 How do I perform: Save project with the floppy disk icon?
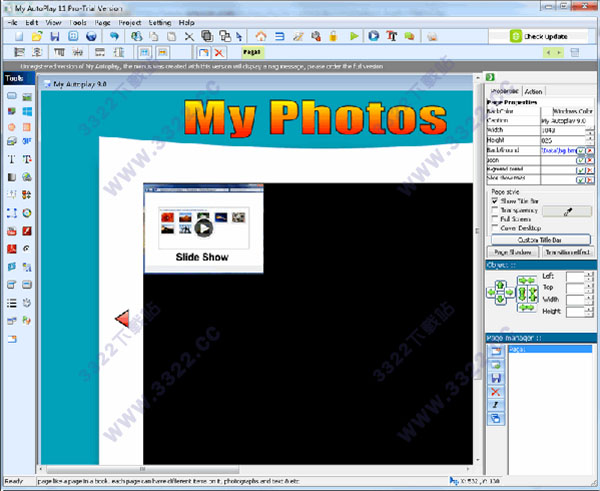tap(55, 37)
